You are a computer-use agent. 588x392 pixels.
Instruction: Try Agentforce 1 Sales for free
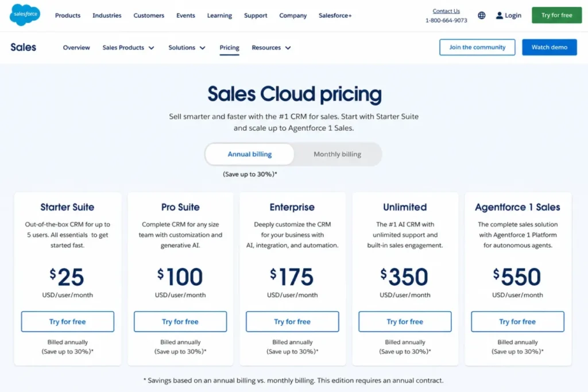(x=517, y=321)
